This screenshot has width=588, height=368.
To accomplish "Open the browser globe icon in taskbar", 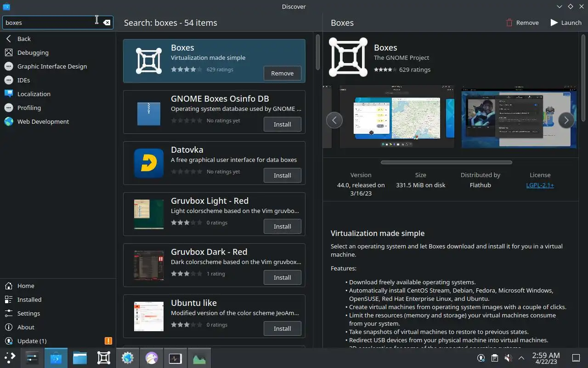I will [128, 358].
